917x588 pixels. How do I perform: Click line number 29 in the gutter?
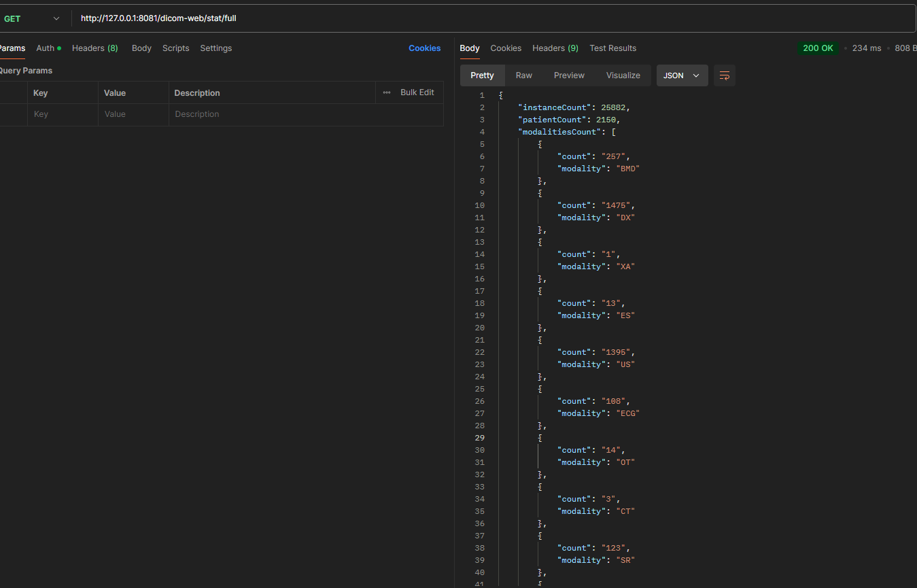coord(481,438)
